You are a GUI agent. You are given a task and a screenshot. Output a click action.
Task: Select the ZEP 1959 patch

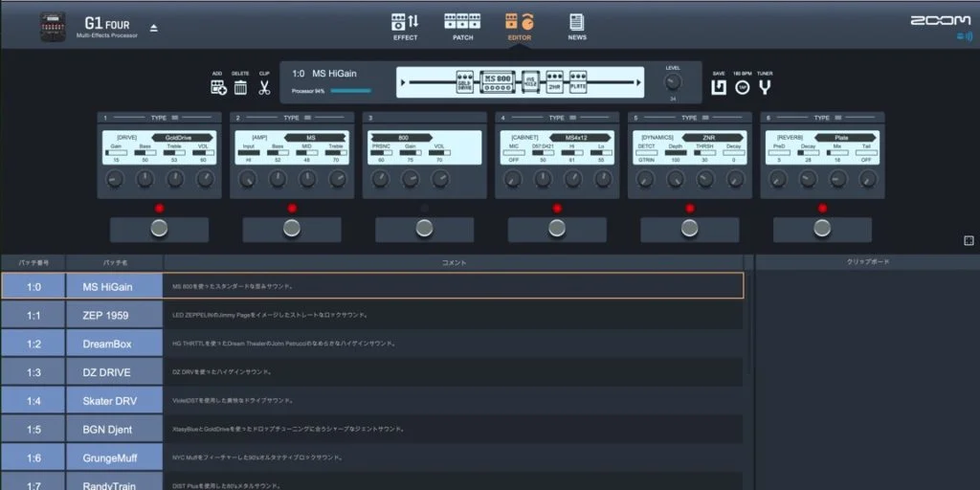pyautogui.click(x=105, y=315)
